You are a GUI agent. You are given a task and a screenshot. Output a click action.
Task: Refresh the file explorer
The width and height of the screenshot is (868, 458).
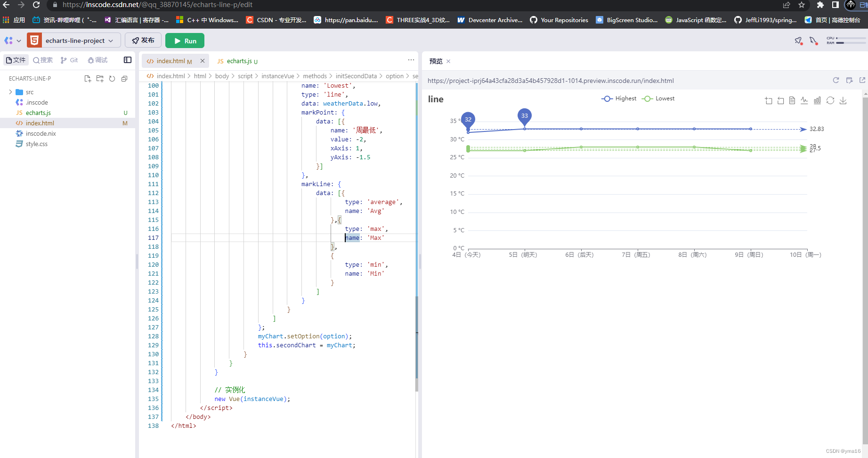(x=112, y=79)
